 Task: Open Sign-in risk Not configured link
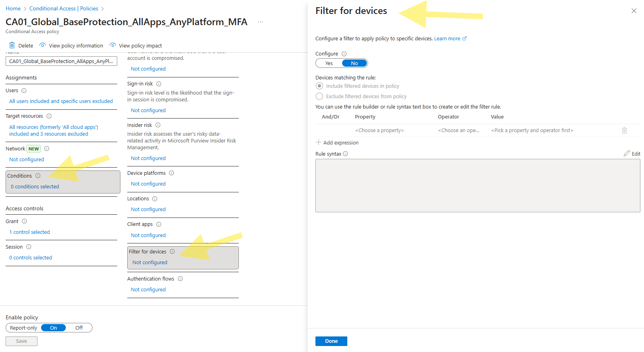pyautogui.click(x=148, y=111)
